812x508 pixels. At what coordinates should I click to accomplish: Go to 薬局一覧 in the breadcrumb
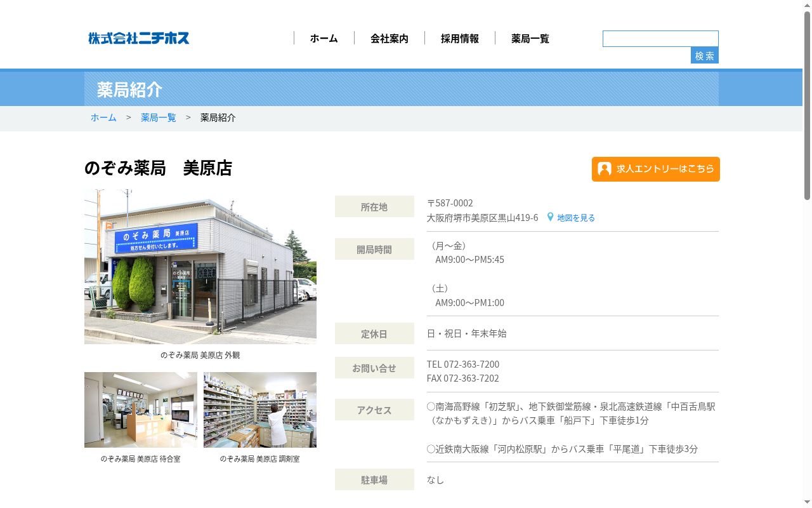[x=159, y=117]
